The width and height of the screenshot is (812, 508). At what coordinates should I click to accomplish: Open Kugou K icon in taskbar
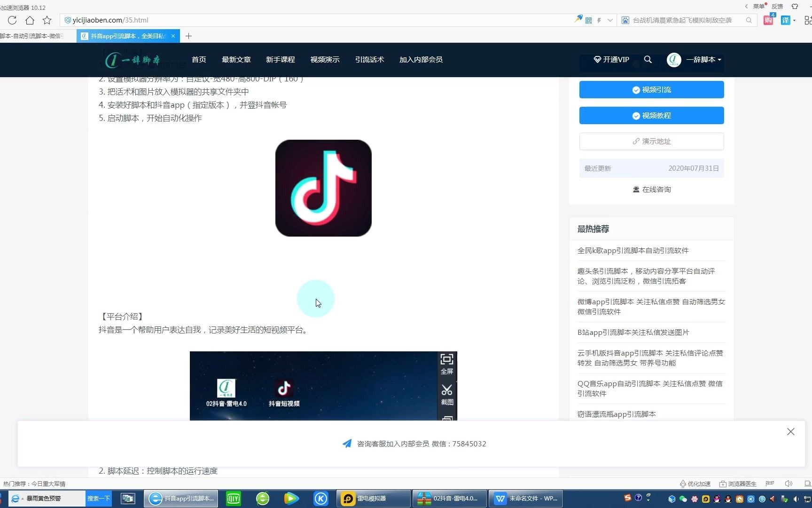tap(321, 499)
